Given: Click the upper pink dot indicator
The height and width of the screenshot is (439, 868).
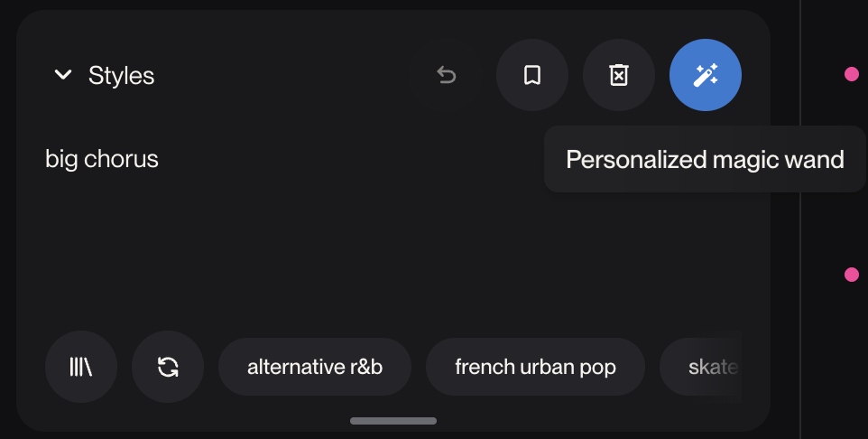Looking at the screenshot, I should [851, 74].
